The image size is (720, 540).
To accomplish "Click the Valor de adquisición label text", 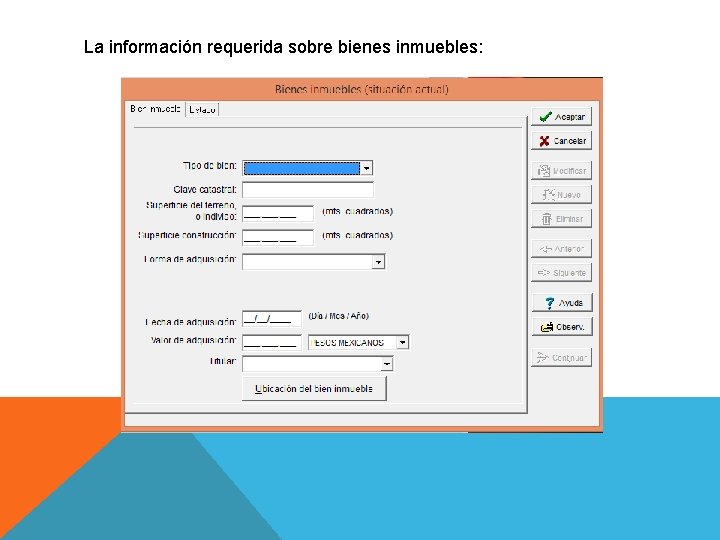I will pyautogui.click(x=193, y=340).
